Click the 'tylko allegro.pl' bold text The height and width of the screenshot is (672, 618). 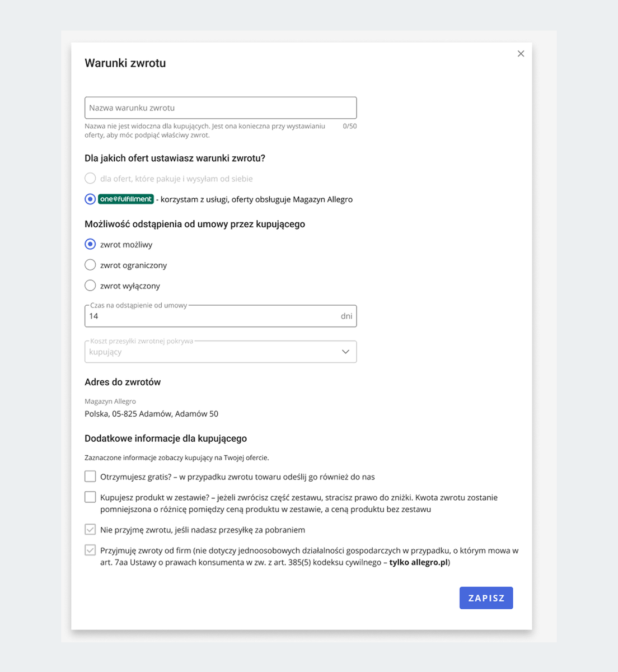[x=419, y=562]
